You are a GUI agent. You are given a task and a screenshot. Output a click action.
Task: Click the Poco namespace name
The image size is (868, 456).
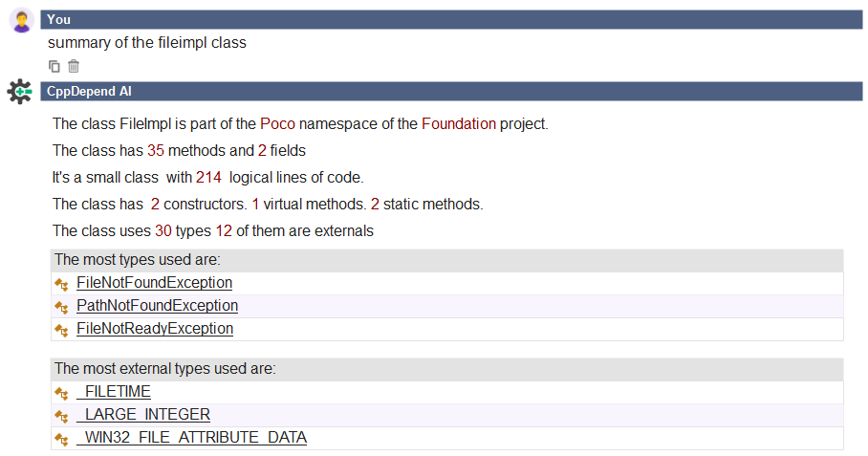point(278,124)
